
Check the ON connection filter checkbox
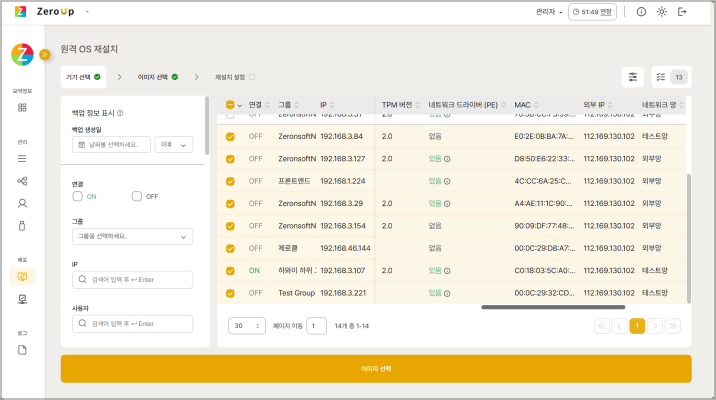tap(78, 196)
